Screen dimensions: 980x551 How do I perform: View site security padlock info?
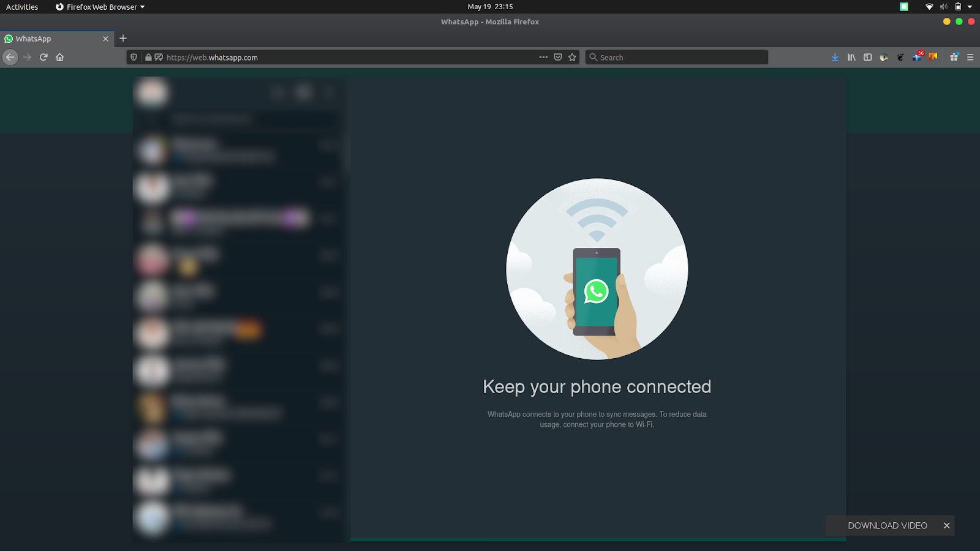[148, 57]
